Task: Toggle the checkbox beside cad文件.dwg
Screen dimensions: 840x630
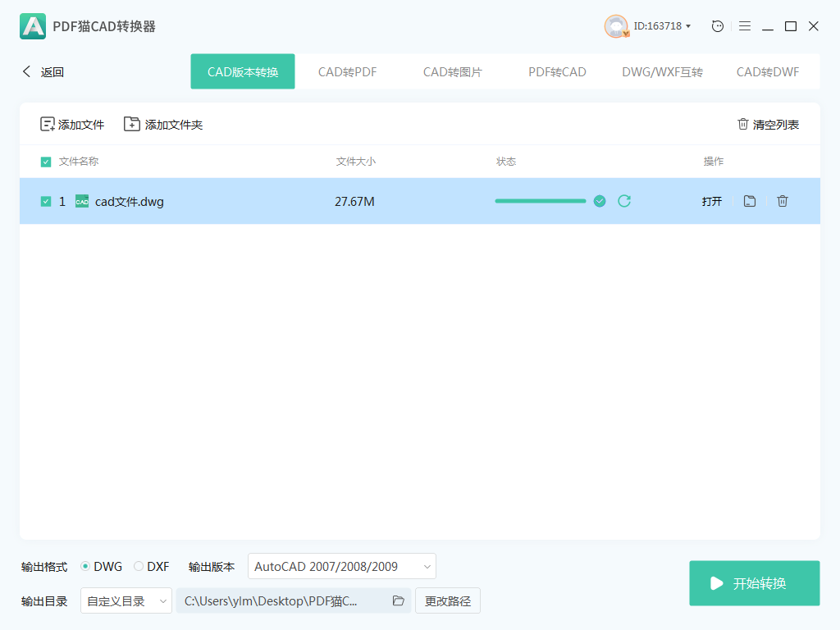Action: click(x=46, y=201)
